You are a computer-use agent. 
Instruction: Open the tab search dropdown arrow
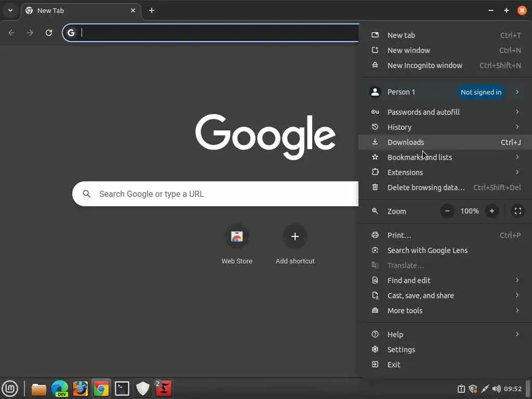(x=10, y=10)
